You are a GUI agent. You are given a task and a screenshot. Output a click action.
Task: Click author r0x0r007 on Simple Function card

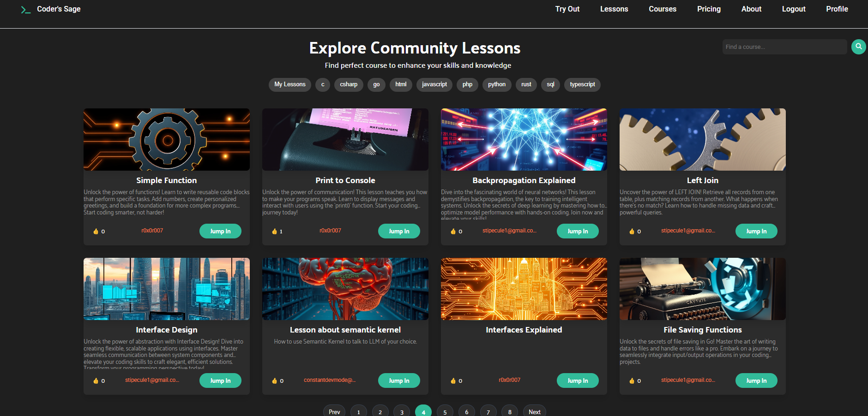152,231
